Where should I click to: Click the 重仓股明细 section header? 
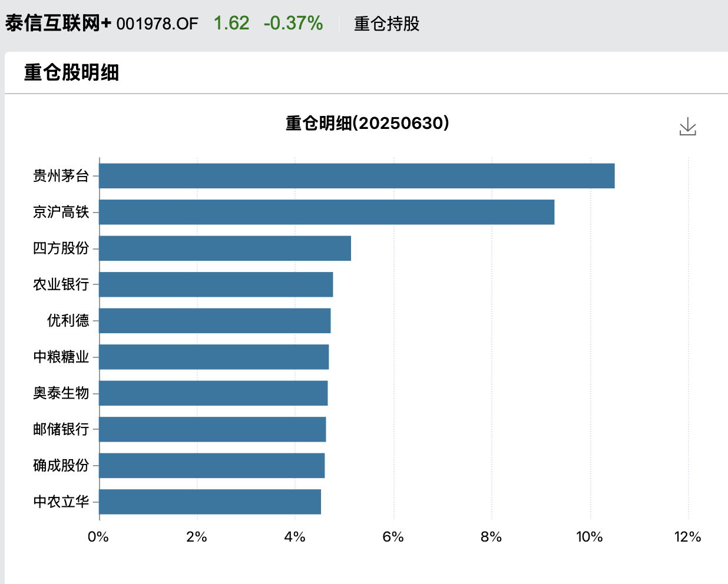(71, 72)
